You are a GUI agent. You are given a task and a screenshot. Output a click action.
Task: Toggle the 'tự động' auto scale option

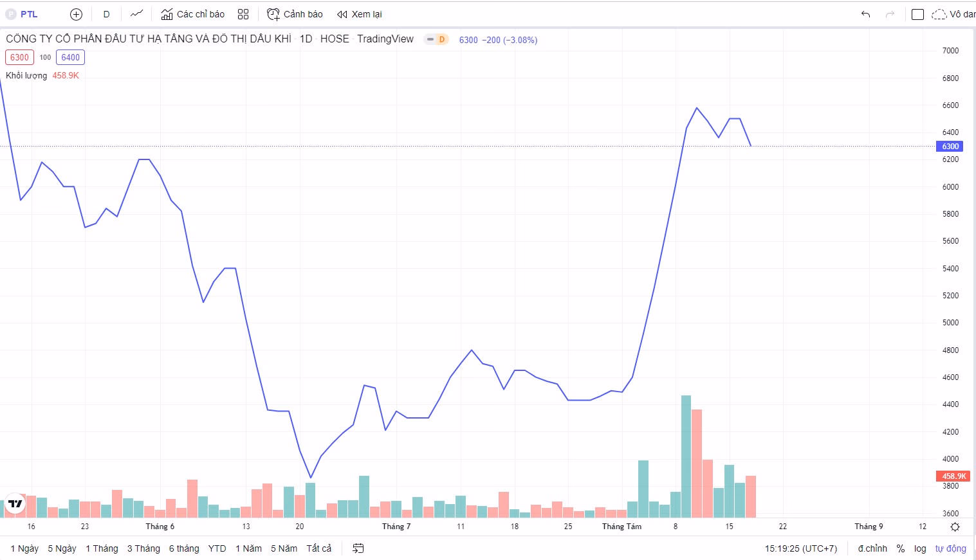click(x=950, y=548)
